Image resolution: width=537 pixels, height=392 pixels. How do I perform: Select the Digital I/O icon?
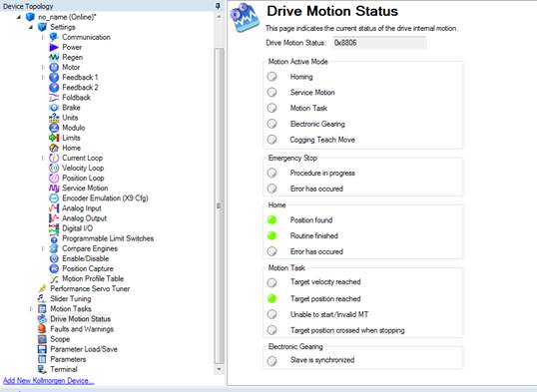tap(54, 228)
